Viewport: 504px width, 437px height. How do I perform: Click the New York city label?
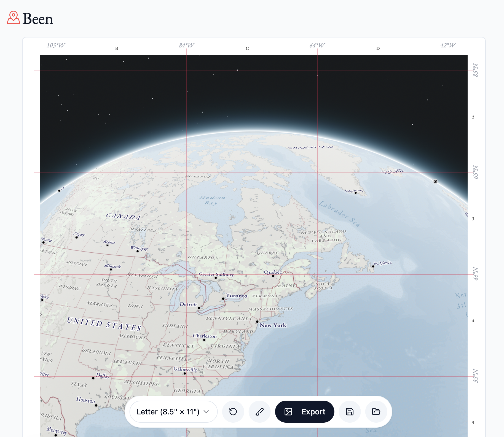pos(273,325)
